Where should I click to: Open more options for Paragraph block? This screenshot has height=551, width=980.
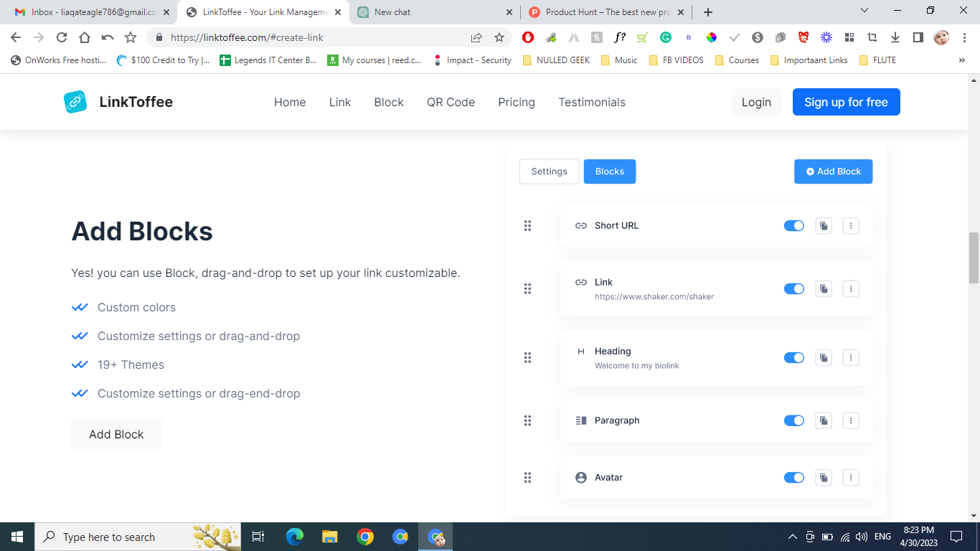(851, 420)
